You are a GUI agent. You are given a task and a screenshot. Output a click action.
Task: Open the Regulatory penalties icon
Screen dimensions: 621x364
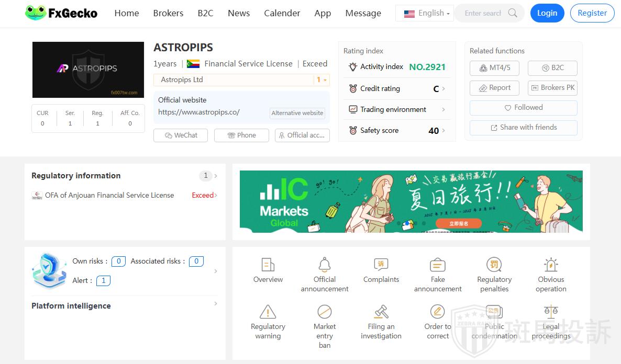click(x=494, y=265)
